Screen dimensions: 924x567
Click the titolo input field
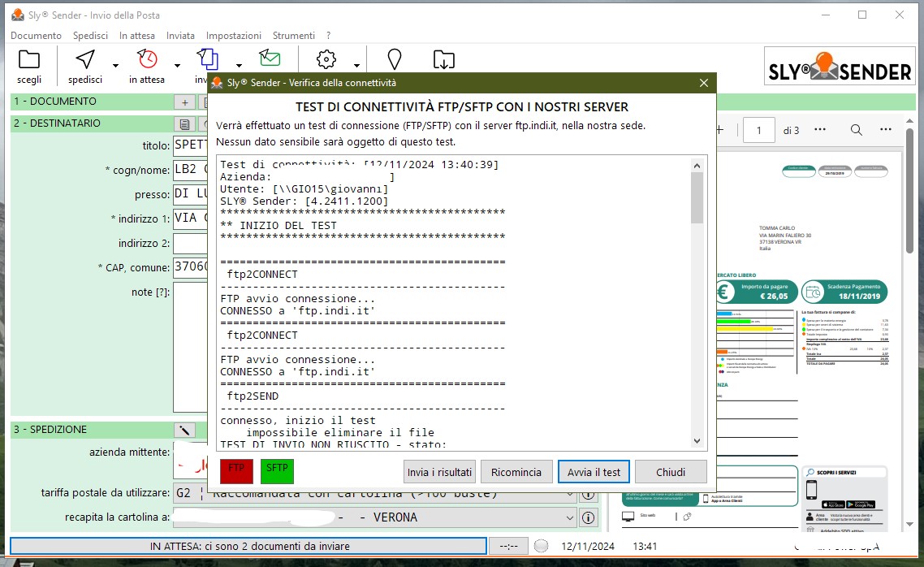coord(190,145)
